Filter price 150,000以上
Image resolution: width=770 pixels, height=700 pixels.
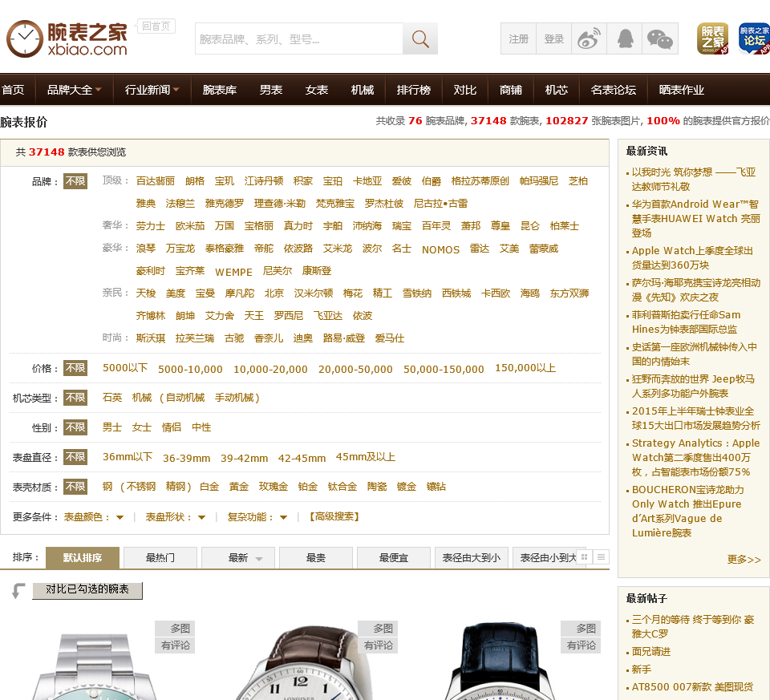(525, 368)
